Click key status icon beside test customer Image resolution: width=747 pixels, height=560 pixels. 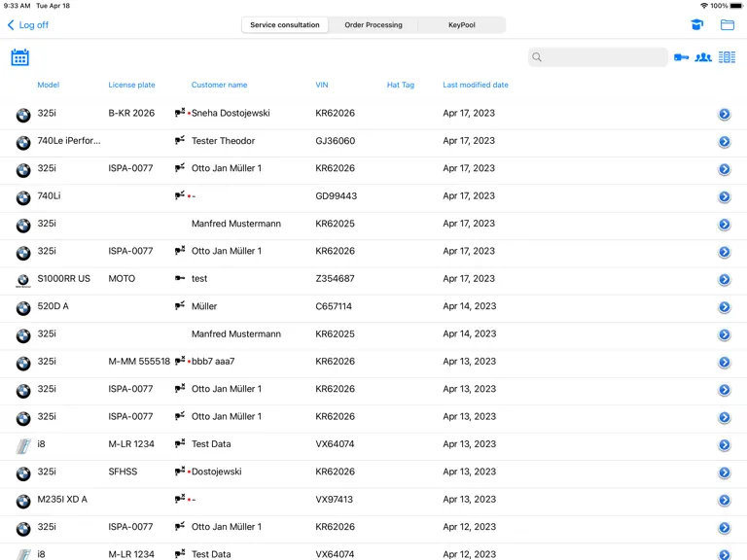click(x=180, y=278)
